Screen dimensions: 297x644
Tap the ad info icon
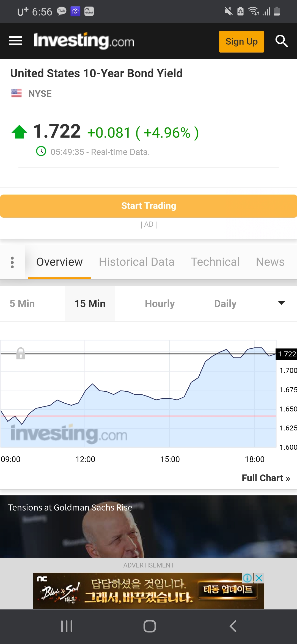point(247,578)
